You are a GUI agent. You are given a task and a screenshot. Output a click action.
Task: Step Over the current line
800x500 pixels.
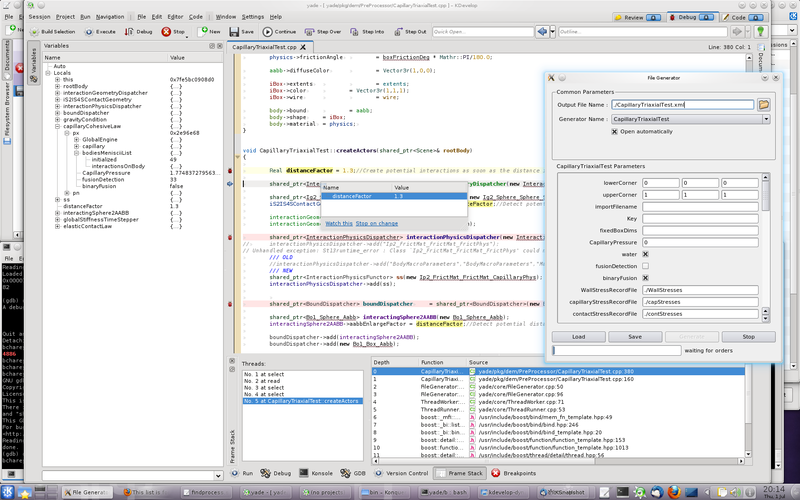tap(309, 32)
